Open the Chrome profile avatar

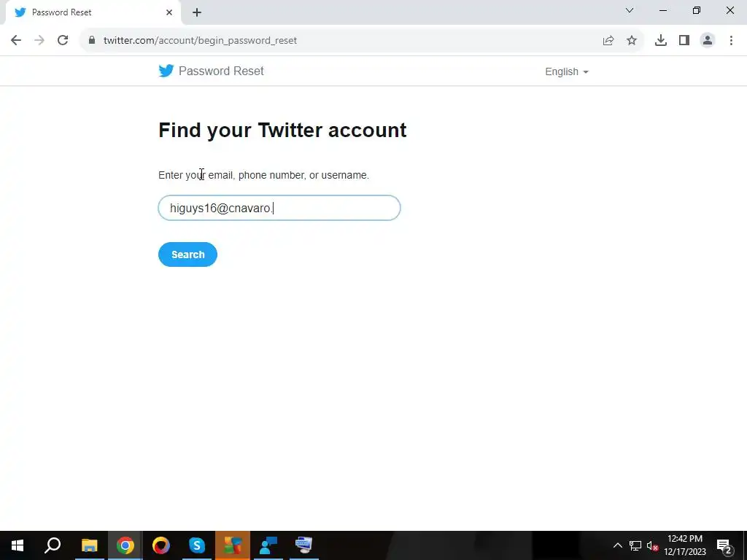click(x=708, y=41)
